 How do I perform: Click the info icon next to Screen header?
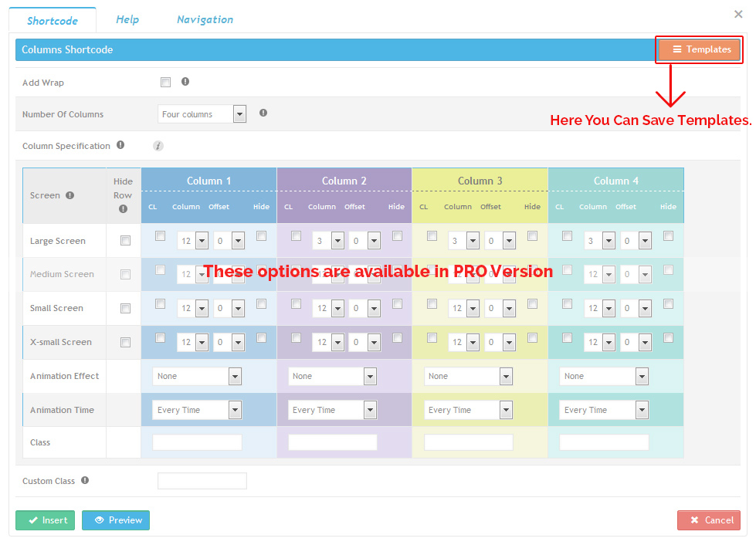pyautogui.click(x=70, y=195)
